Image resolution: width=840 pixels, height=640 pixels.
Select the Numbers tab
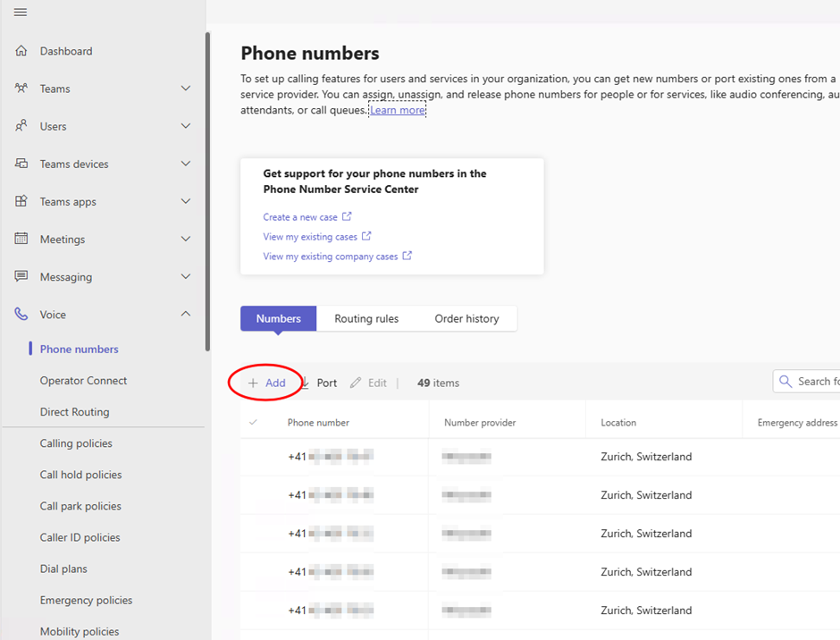(279, 318)
